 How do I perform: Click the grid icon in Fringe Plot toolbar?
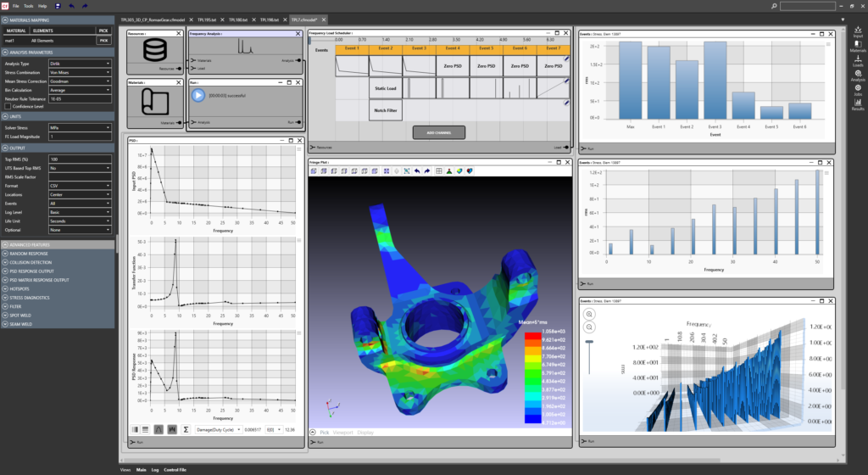(439, 171)
